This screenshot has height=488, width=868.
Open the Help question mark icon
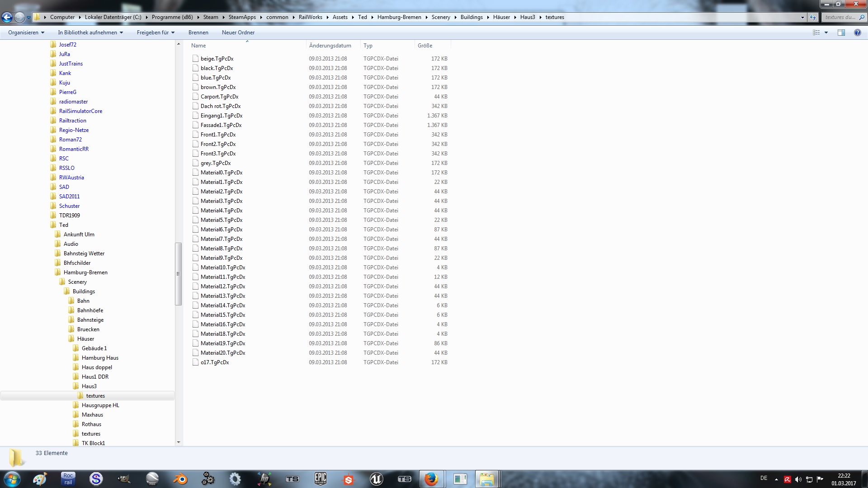pos(857,33)
